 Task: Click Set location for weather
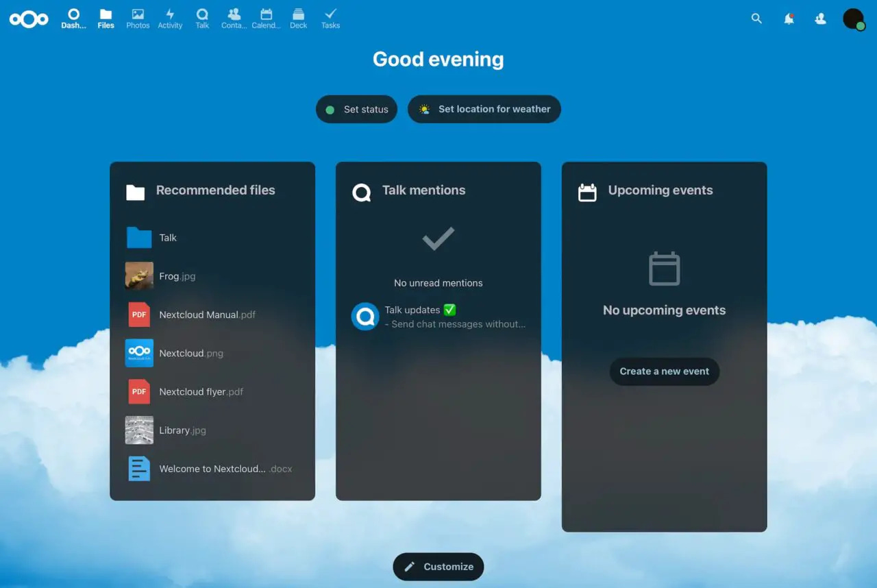[x=484, y=109]
